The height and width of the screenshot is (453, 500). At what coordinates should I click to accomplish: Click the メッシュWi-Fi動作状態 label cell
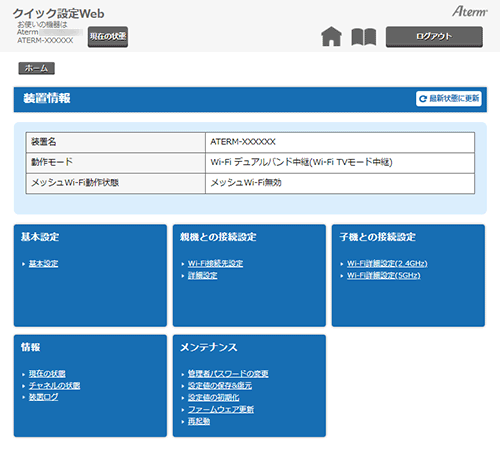[x=116, y=183]
